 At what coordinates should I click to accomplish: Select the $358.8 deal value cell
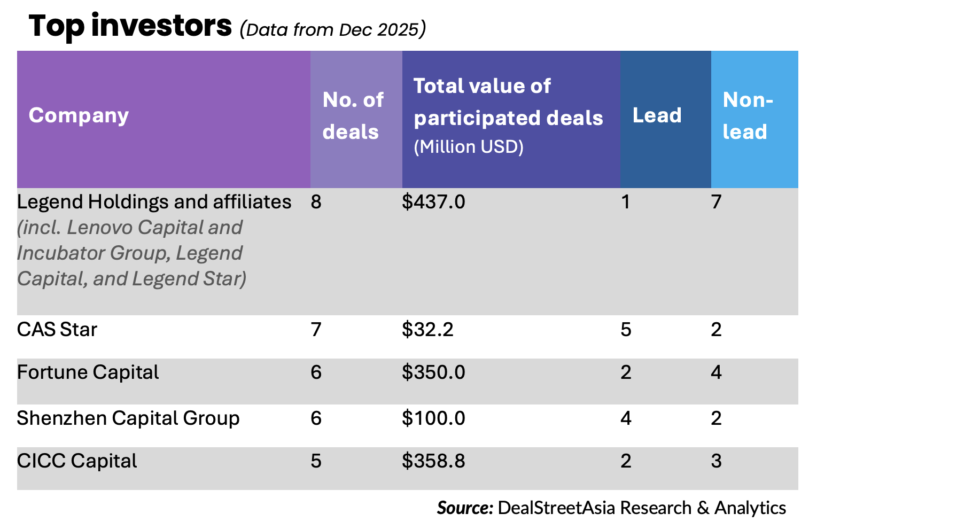pos(433,461)
